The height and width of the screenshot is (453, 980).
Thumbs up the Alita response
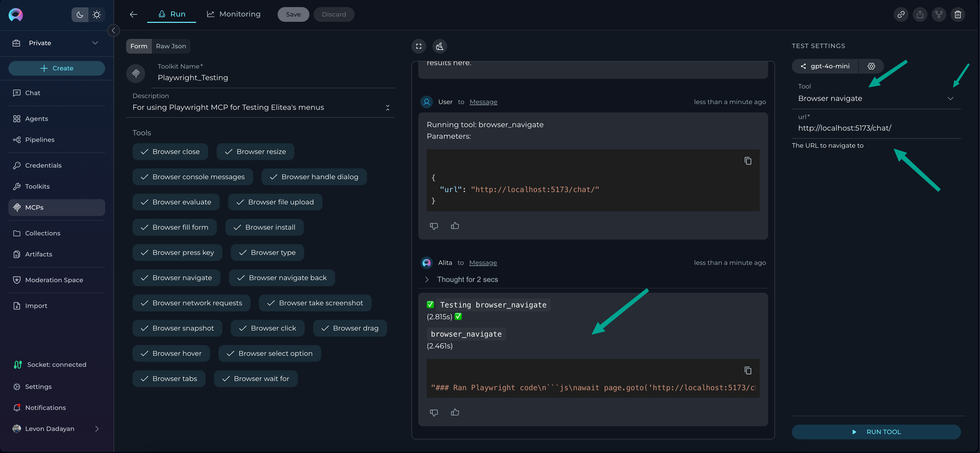click(x=455, y=412)
